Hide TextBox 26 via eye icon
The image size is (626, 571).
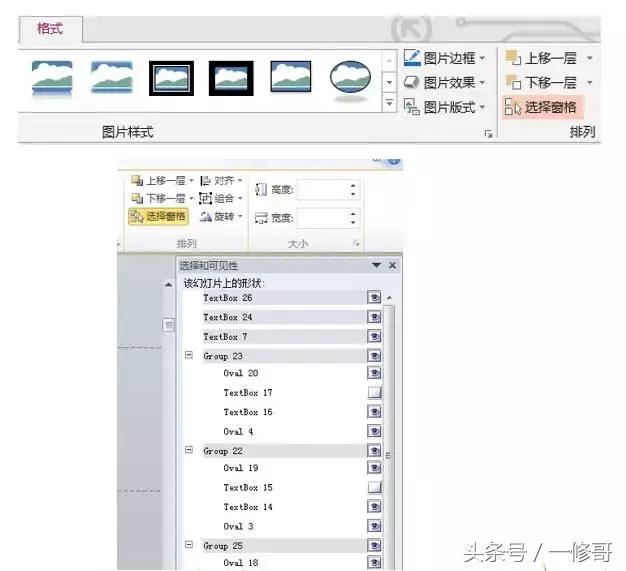[374, 297]
